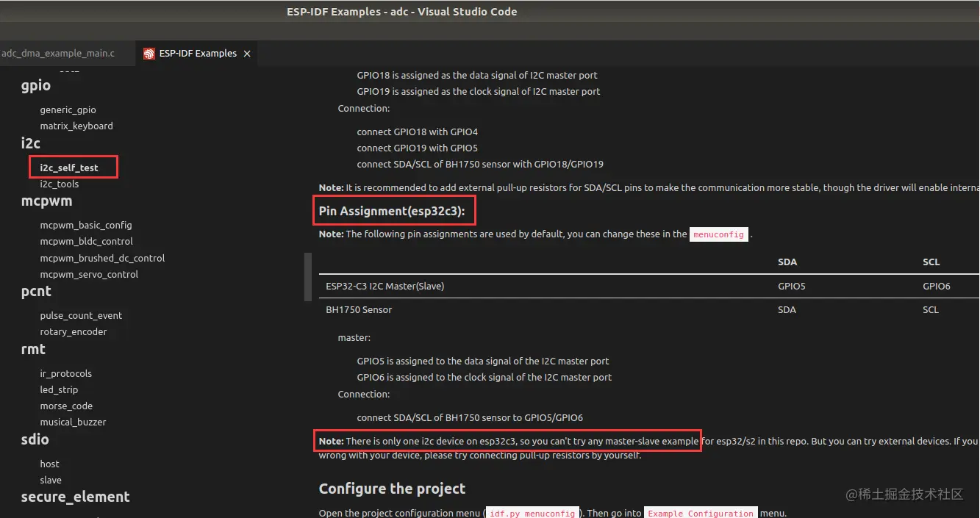980x518 pixels.
Task: Click the pcnt category heading
Action: (x=36, y=291)
